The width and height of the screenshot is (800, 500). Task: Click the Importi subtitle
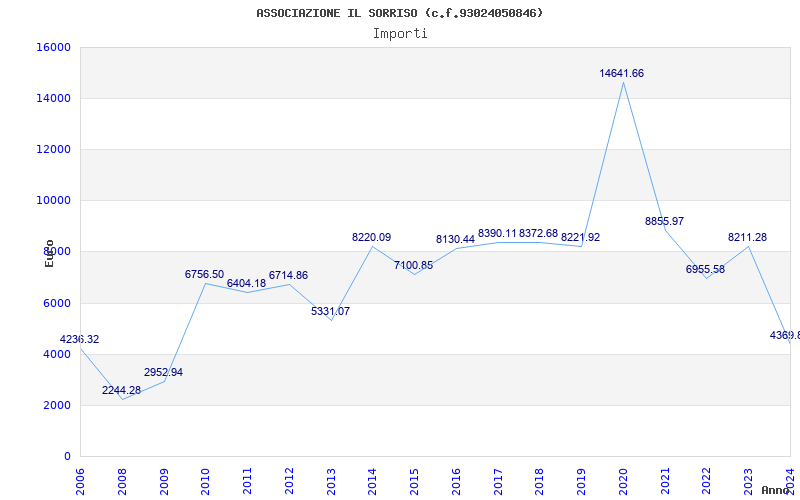point(400,34)
